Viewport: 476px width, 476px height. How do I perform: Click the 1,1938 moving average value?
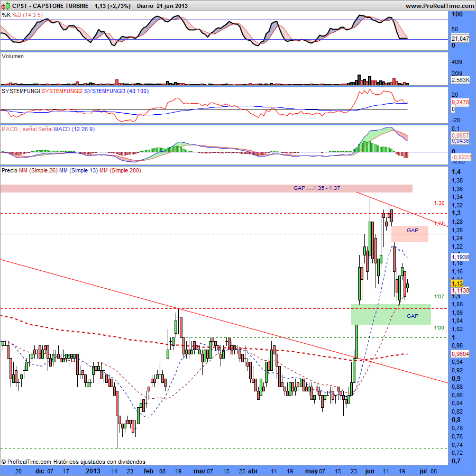point(460,257)
